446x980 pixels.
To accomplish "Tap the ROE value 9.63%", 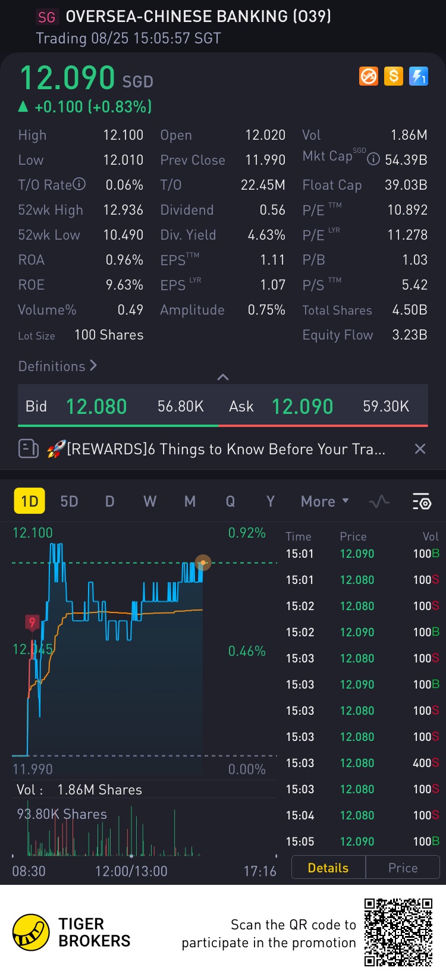I will click(124, 285).
